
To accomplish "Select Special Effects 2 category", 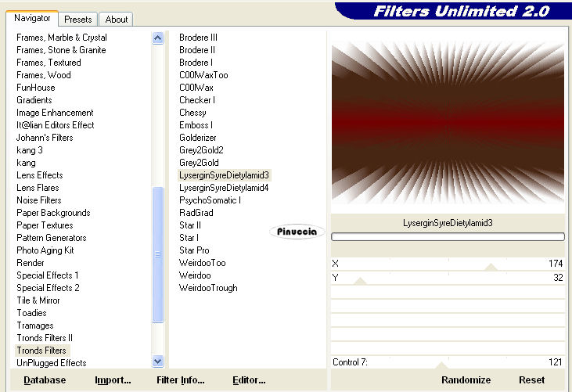I will coord(48,288).
